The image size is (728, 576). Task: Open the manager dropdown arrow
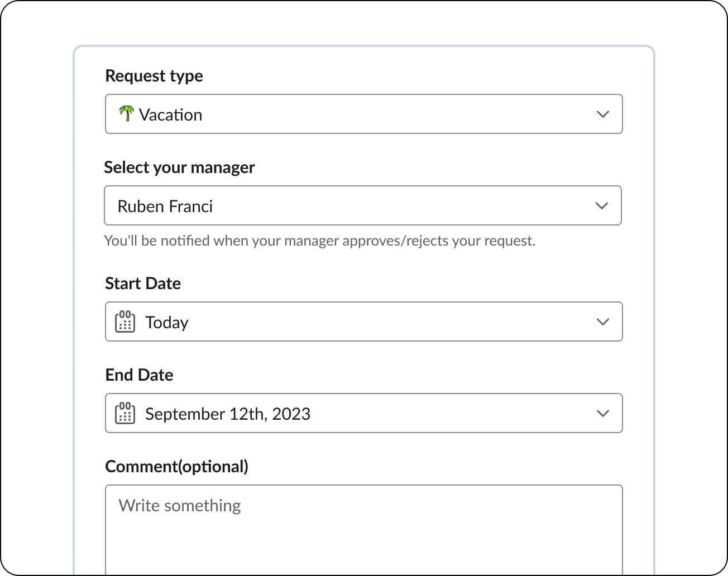[601, 206]
